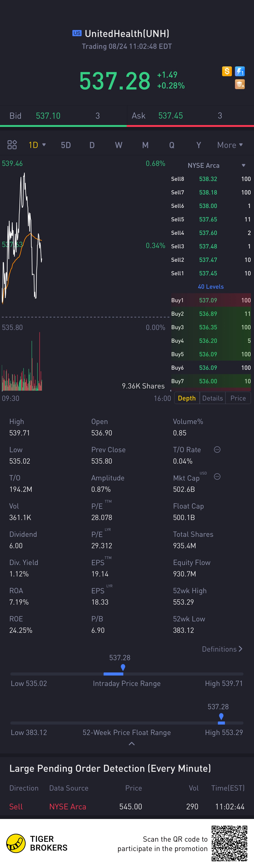Tap the orange stacked layers icon
The width and height of the screenshot is (254, 868).
pos(240,84)
